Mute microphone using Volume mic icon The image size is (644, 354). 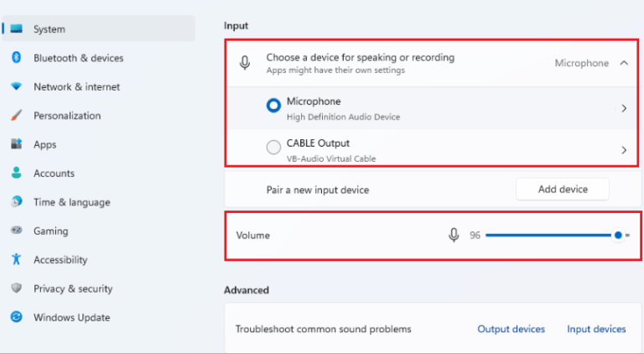(454, 236)
